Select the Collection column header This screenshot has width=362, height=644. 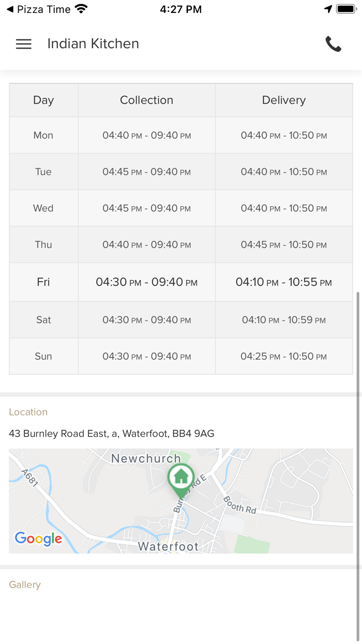pyautogui.click(x=146, y=100)
